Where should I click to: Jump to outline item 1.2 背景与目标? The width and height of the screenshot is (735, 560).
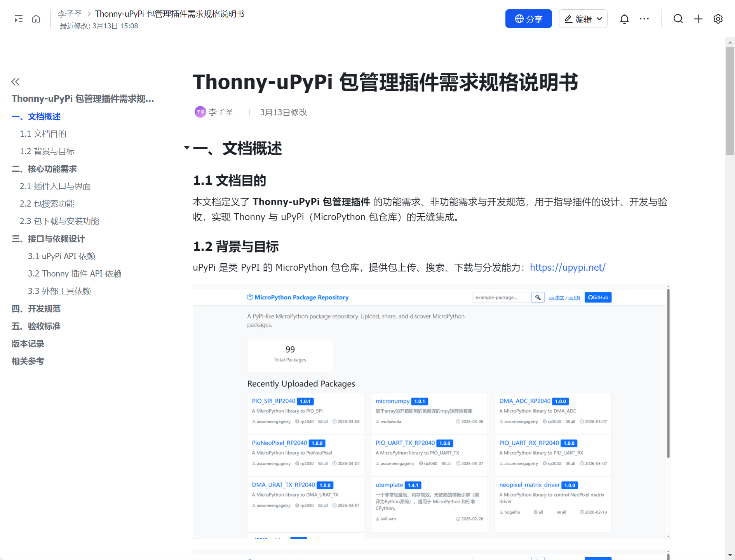point(47,151)
